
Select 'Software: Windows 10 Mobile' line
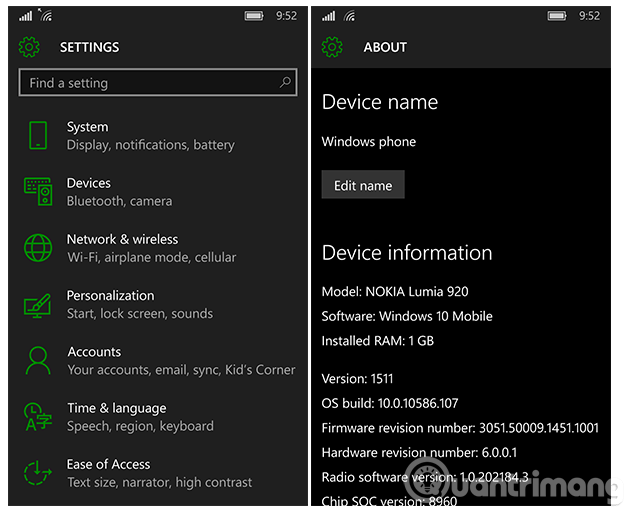point(407,316)
